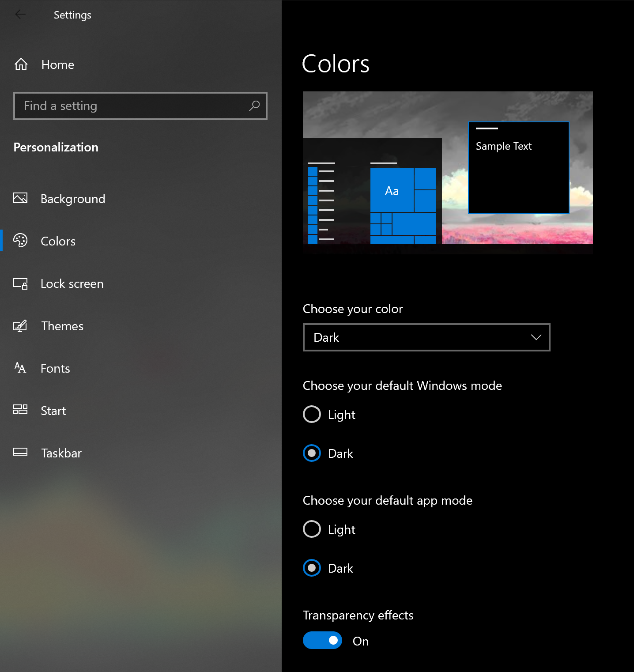The width and height of the screenshot is (634, 672).
Task: Turn off the Transparency effects toggle
Action: point(322,640)
